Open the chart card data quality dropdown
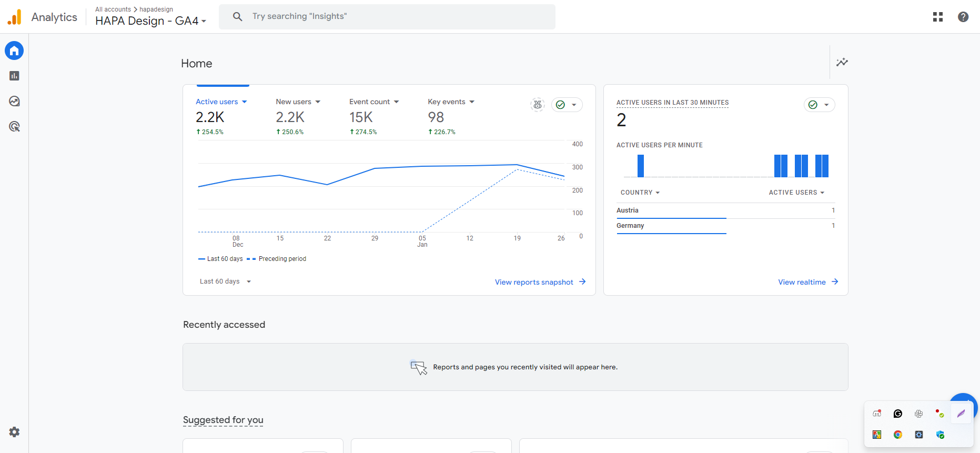The height and width of the screenshot is (453, 980). 567,105
